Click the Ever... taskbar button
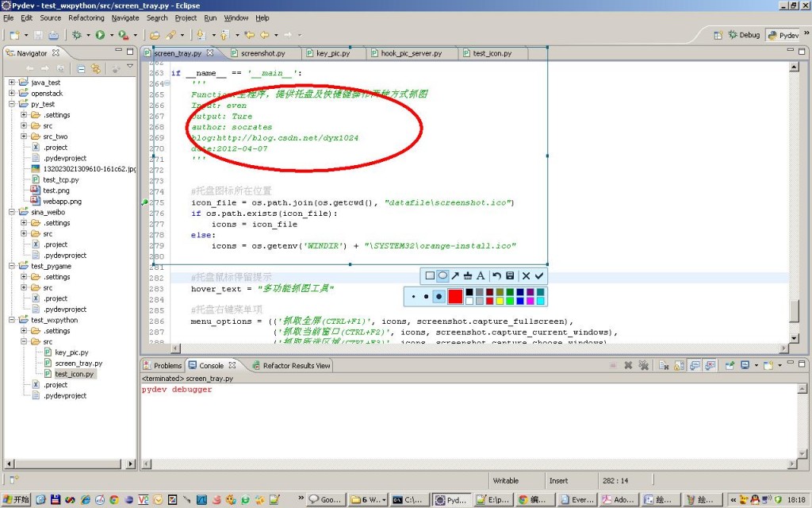The width and height of the screenshot is (812, 508). (x=577, y=500)
